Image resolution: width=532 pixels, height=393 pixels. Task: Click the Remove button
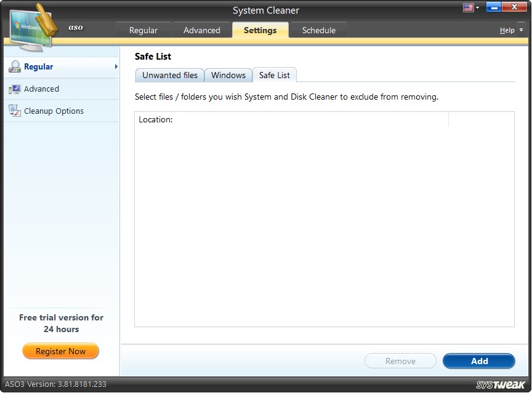(x=400, y=361)
